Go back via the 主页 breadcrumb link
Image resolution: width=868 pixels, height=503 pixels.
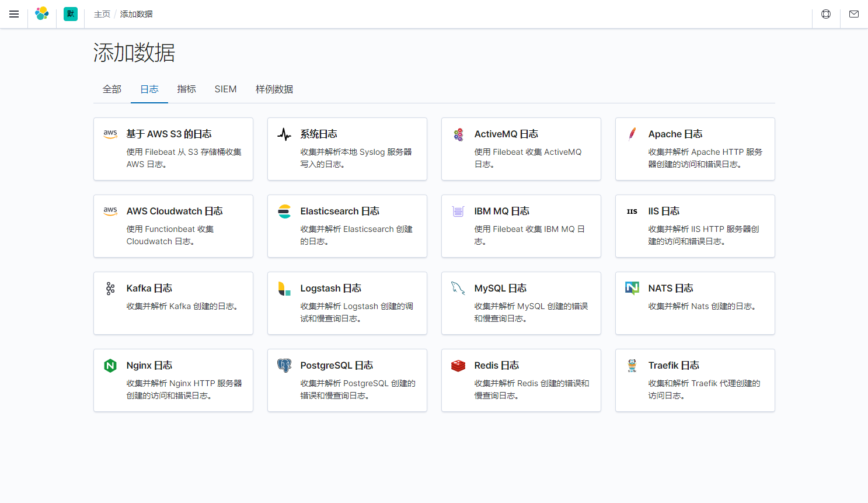point(102,13)
